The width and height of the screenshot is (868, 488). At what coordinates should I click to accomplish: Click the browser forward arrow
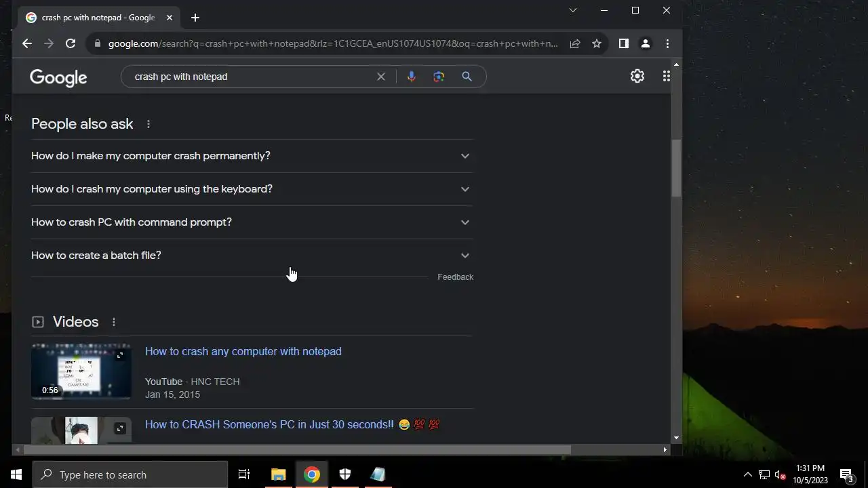point(49,43)
